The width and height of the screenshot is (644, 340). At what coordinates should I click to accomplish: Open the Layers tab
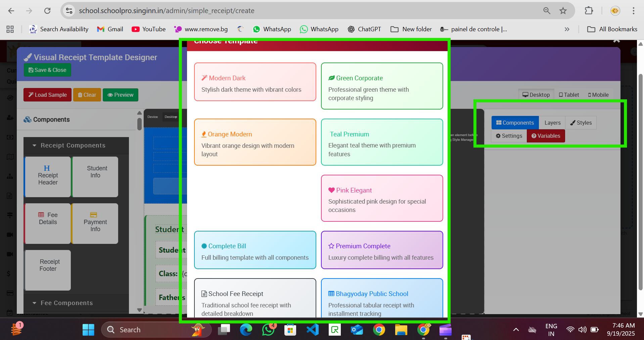[552, 123]
